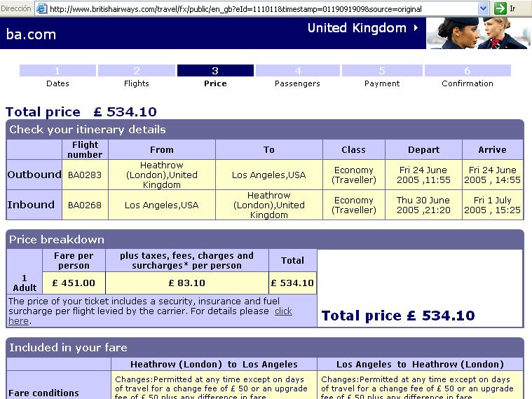Click the Outbound row label
The width and height of the screenshot is (532, 399).
[34, 175]
